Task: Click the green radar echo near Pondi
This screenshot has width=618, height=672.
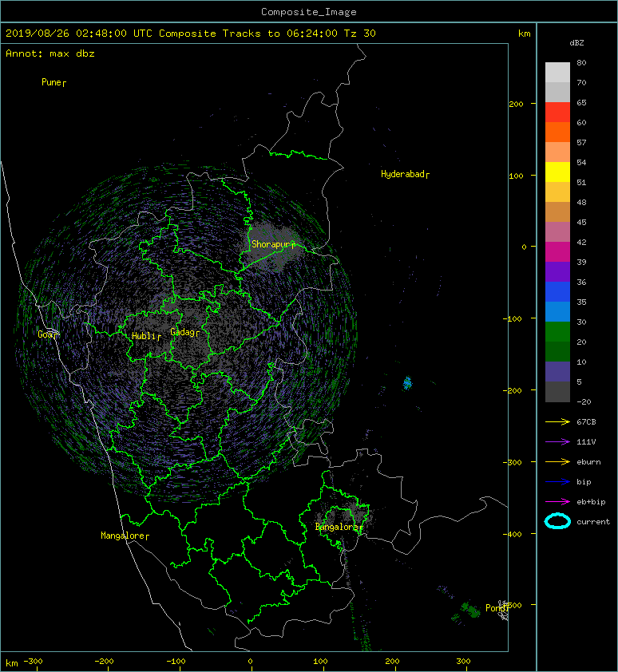Action: click(x=470, y=610)
